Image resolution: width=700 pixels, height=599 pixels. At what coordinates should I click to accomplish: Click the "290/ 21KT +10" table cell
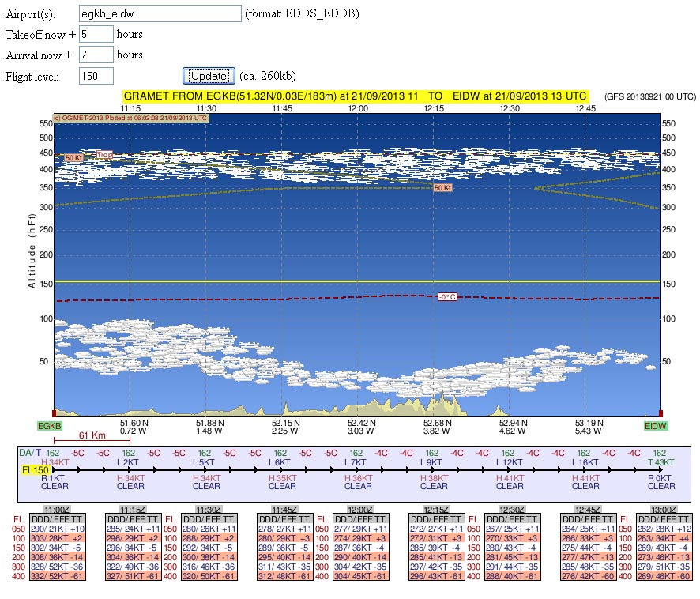[58, 529]
